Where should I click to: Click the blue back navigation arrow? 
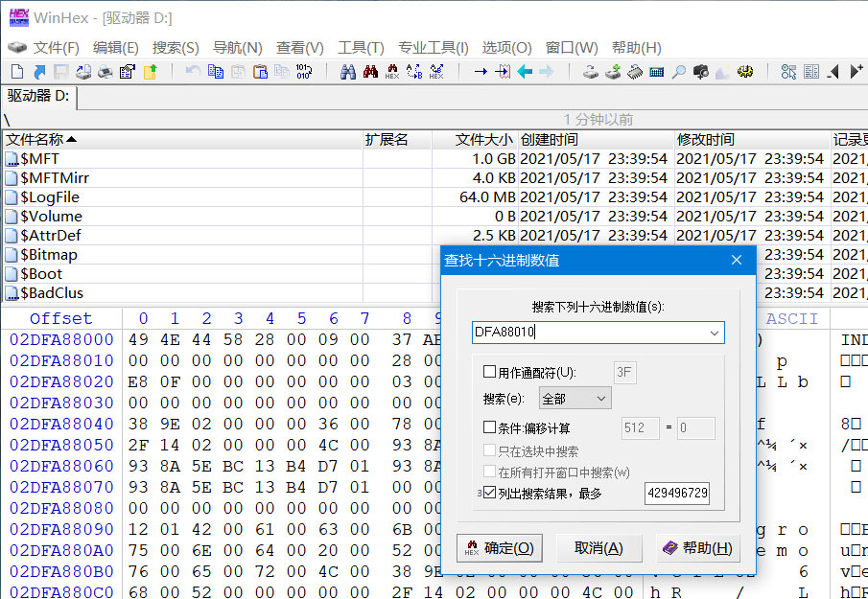[525, 72]
